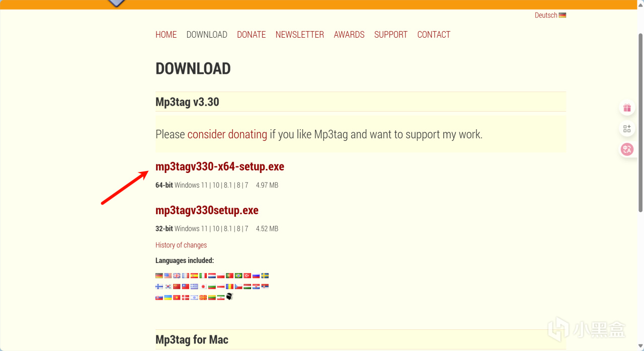Click the 'Languages included:' label

[x=185, y=260]
